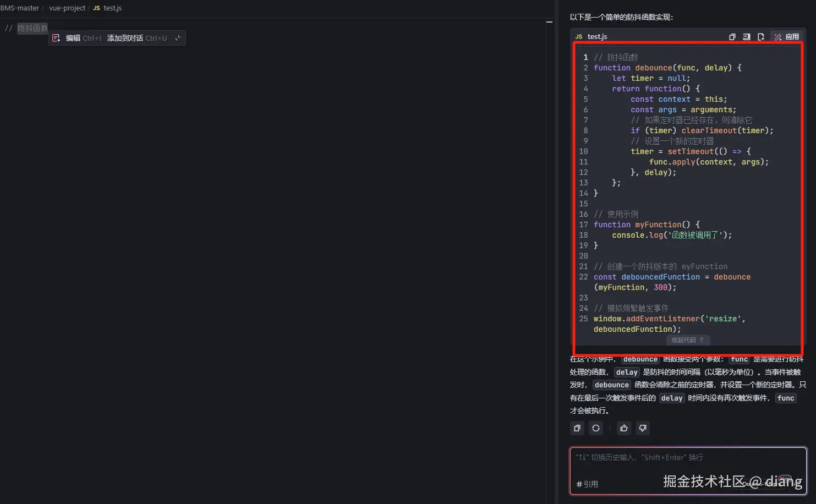Viewport: 816px width, 504px height.
Task: Click the function myFunction() line
Action: 647,224
